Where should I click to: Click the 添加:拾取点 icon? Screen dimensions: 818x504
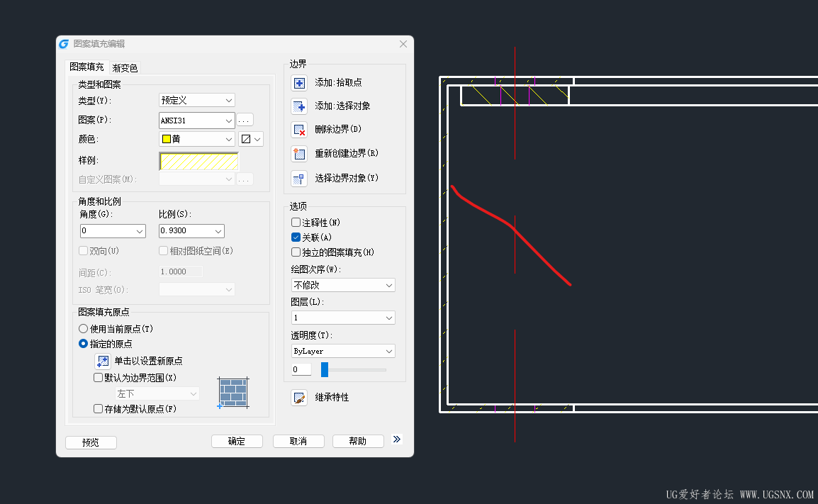tap(299, 83)
